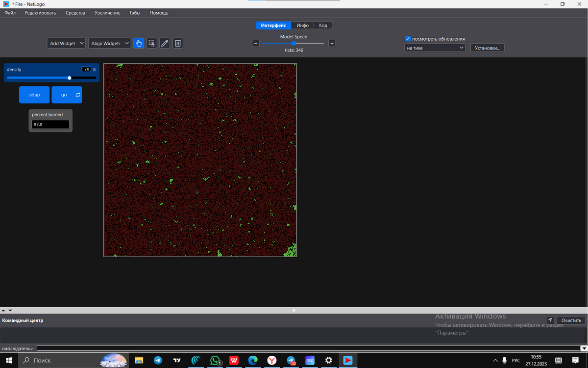Toggle Command Center layout icon
Screen dimensions: 588x368
(x=550, y=320)
